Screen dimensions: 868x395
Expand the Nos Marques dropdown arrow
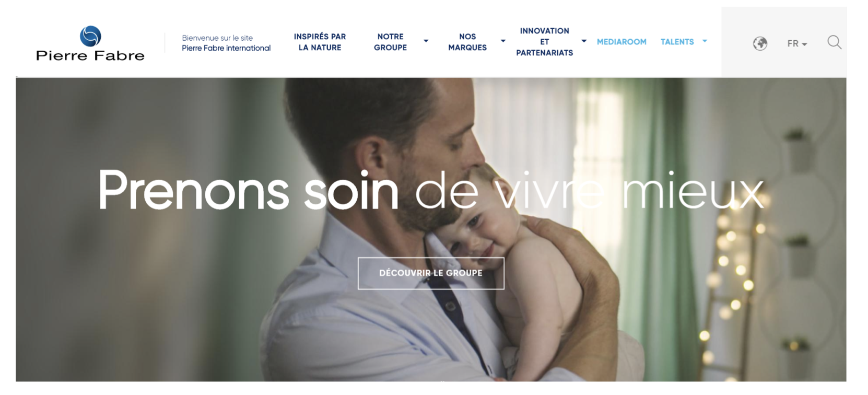(503, 41)
